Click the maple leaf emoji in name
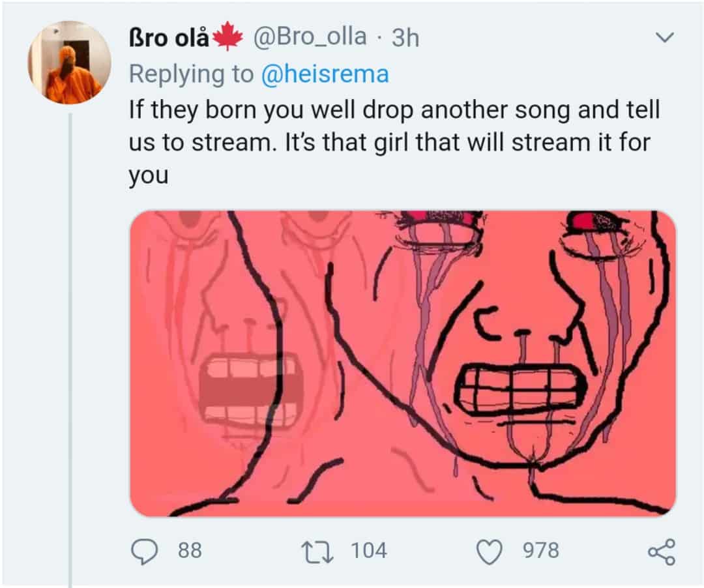 click(227, 36)
